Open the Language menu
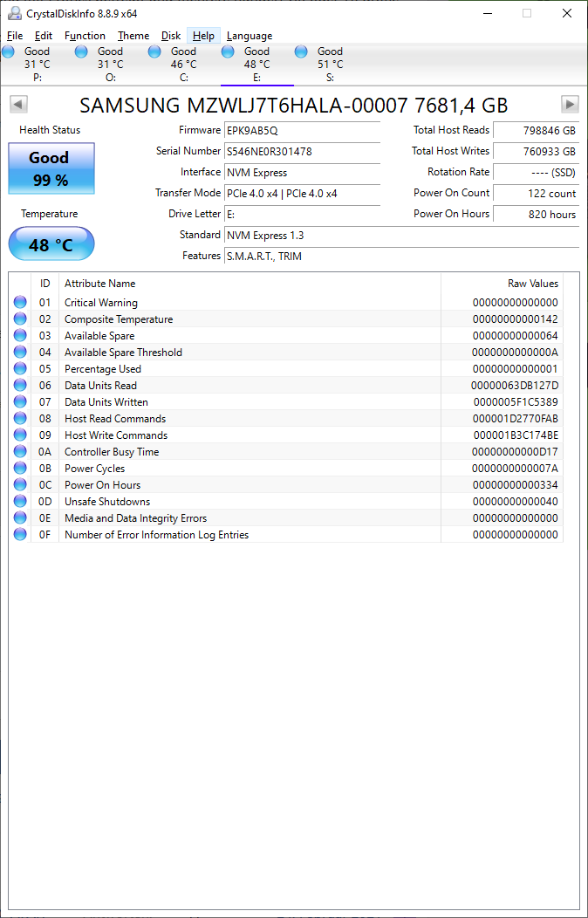Viewport: 588px width, 918px height. pyautogui.click(x=250, y=36)
